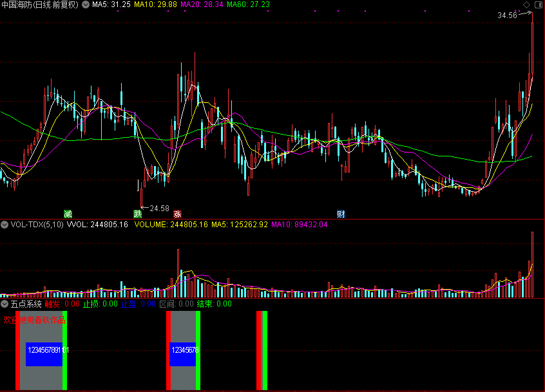
Task: Click the 34.56 high price label
Action: (508, 15)
